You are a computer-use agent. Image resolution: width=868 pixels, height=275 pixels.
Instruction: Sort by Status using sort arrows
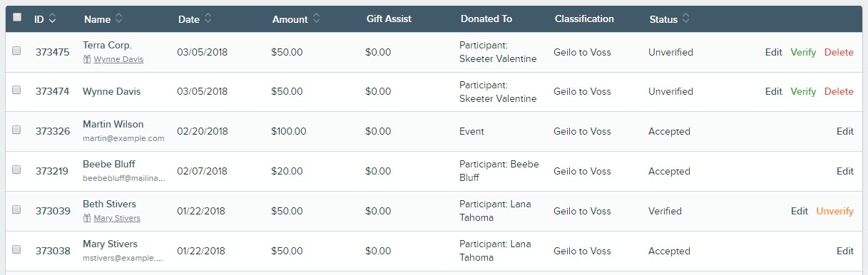[685, 19]
